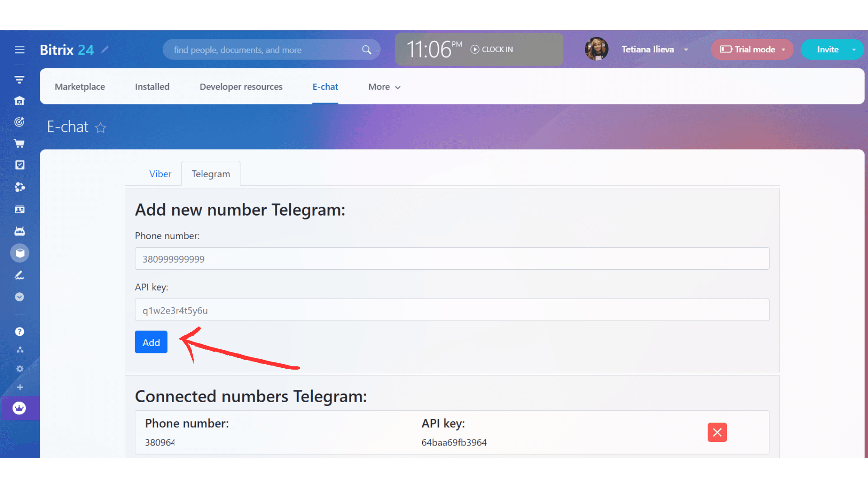Image resolution: width=868 pixels, height=488 pixels.
Task: Click the group people sidebar icon
Action: pyautogui.click(x=19, y=187)
